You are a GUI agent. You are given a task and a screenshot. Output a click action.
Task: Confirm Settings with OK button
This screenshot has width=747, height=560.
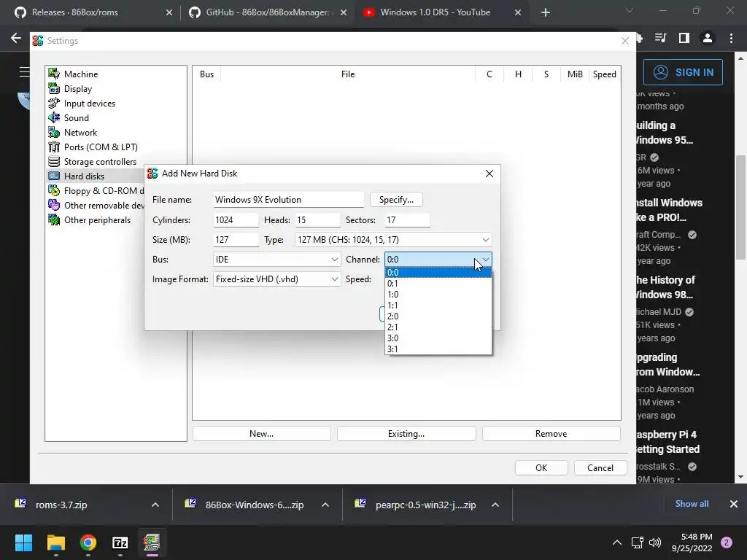coord(541,467)
